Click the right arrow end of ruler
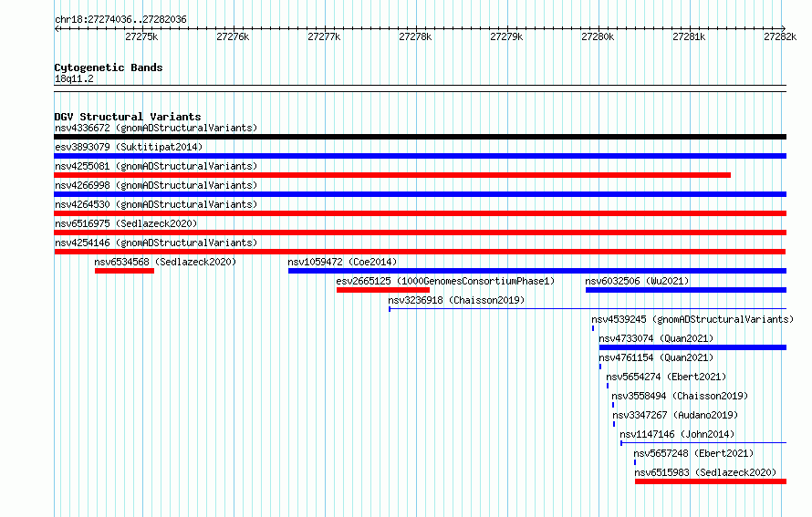This screenshot has height=517, width=812. (783, 28)
